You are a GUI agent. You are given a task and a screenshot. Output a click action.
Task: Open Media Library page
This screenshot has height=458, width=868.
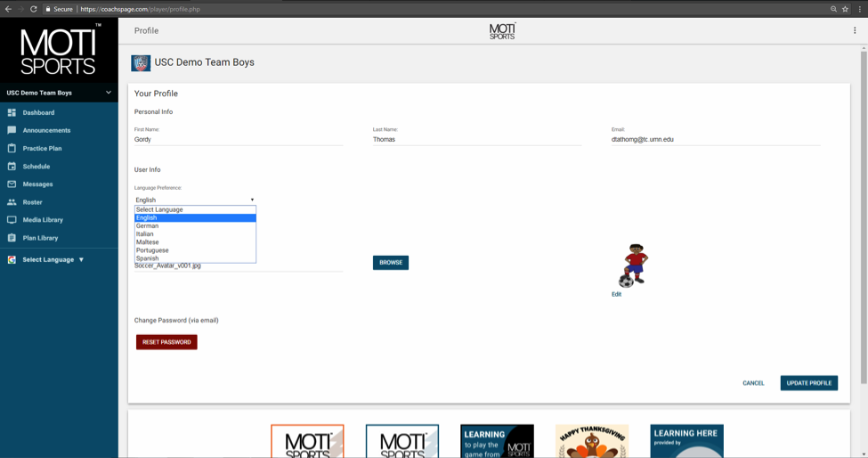43,220
